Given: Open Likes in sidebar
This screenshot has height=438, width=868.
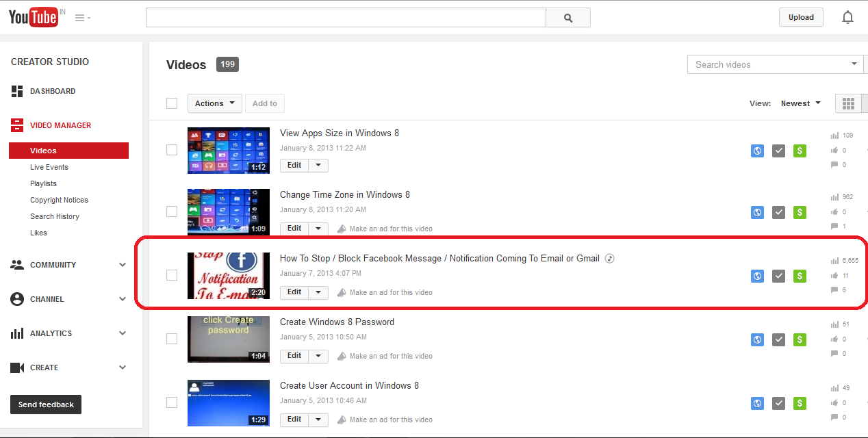Looking at the screenshot, I should 38,233.
